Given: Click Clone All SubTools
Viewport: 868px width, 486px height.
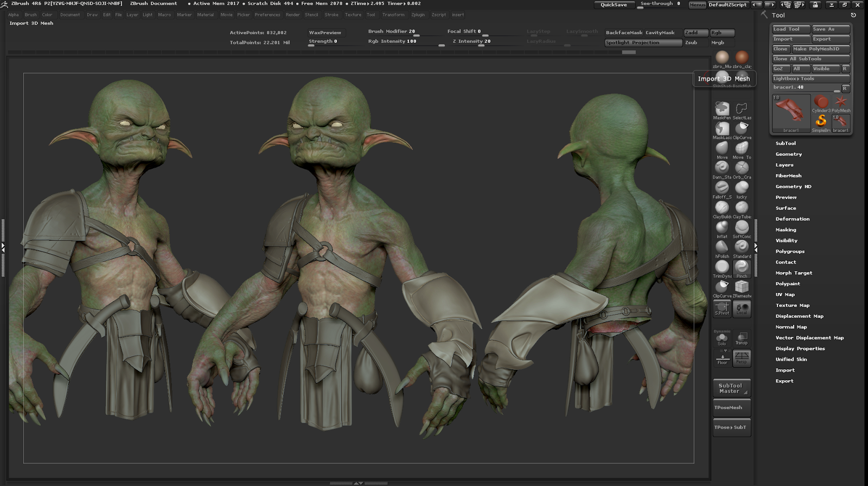Looking at the screenshot, I should point(811,59).
